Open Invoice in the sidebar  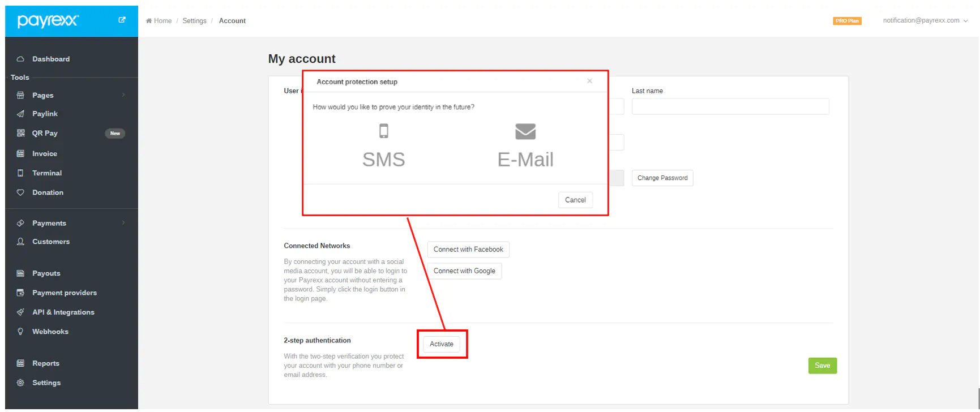[x=45, y=153]
